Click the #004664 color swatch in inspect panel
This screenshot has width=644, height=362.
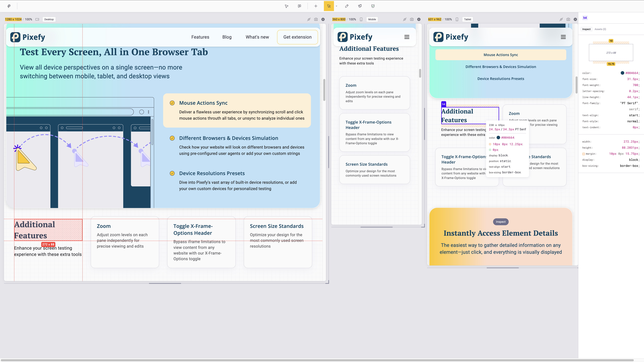click(622, 73)
